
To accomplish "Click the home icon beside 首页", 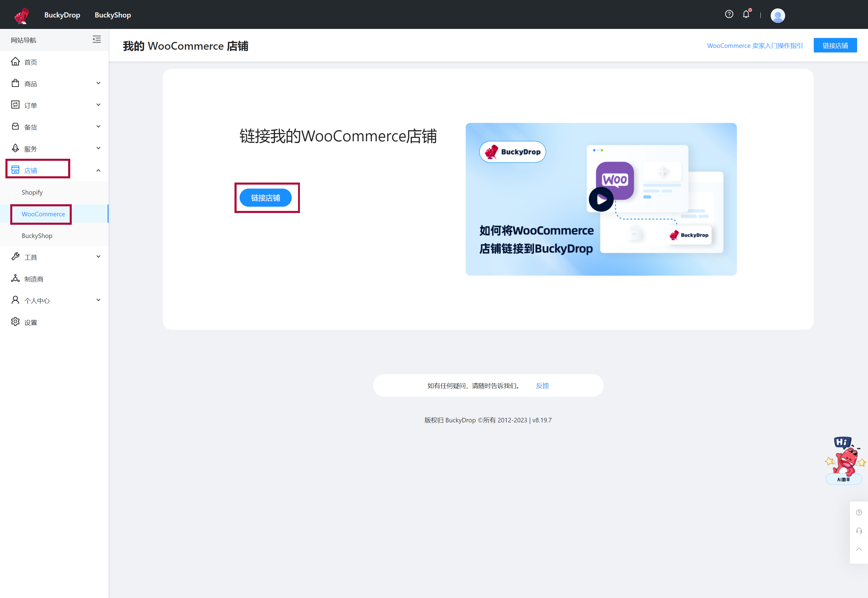I will click(15, 61).
